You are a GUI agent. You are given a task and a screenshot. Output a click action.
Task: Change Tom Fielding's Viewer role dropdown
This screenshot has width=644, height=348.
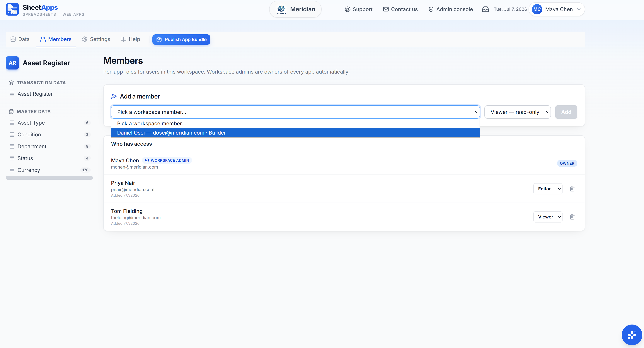coord(548,217)
